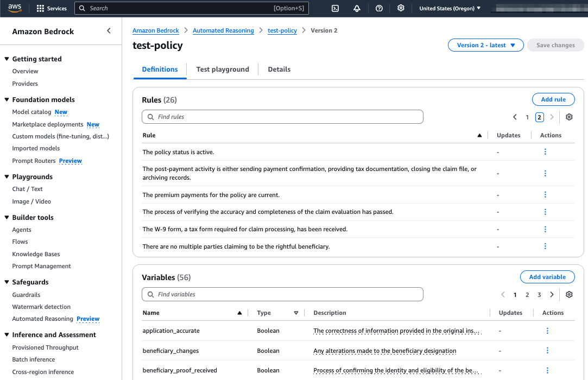Open actions for premium payments rule

(545, 195)
